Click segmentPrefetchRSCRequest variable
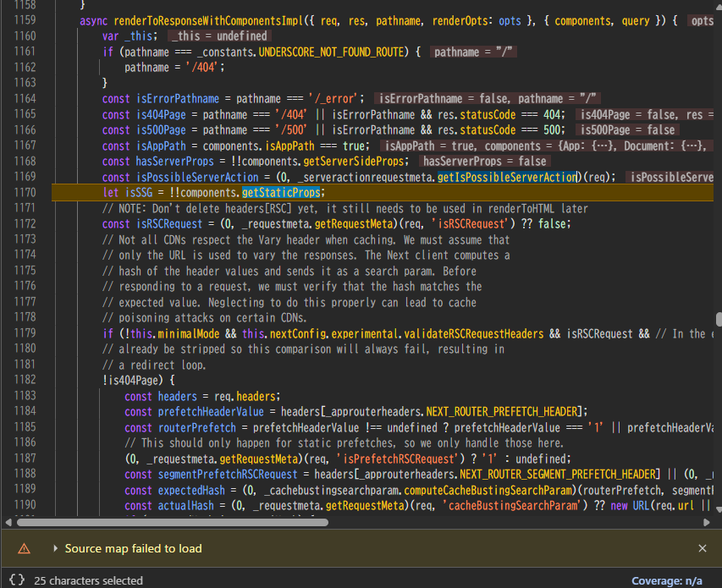 coord(228,475)
